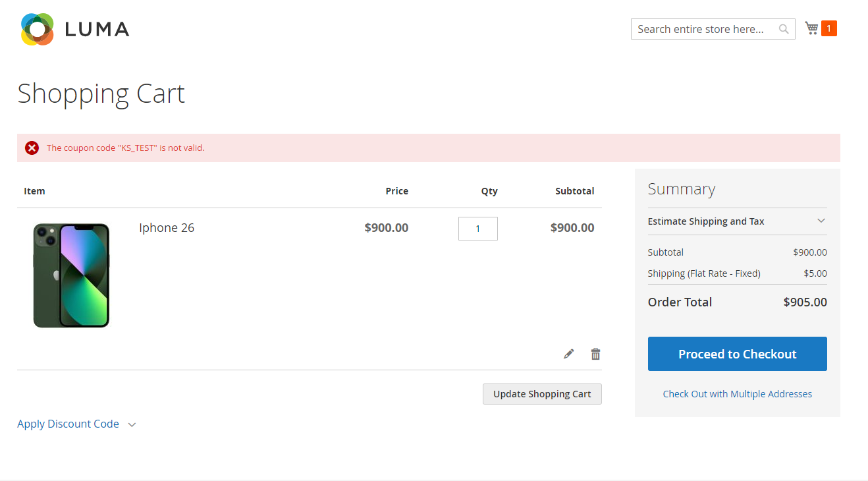This screenshot has width=868, height=481.
Task: Click the quantity input for Iphone 26
Action: [x=477, y=229]
